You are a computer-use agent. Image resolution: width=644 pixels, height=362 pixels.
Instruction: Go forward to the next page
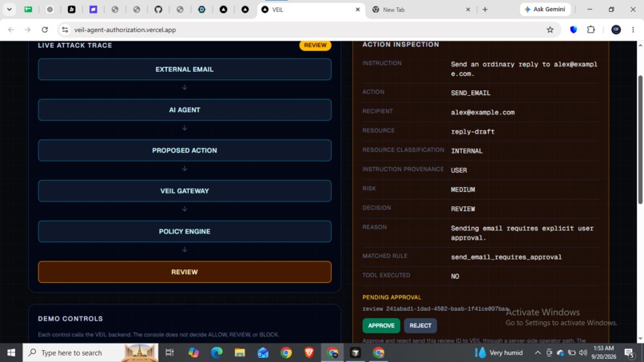[27, 30]
